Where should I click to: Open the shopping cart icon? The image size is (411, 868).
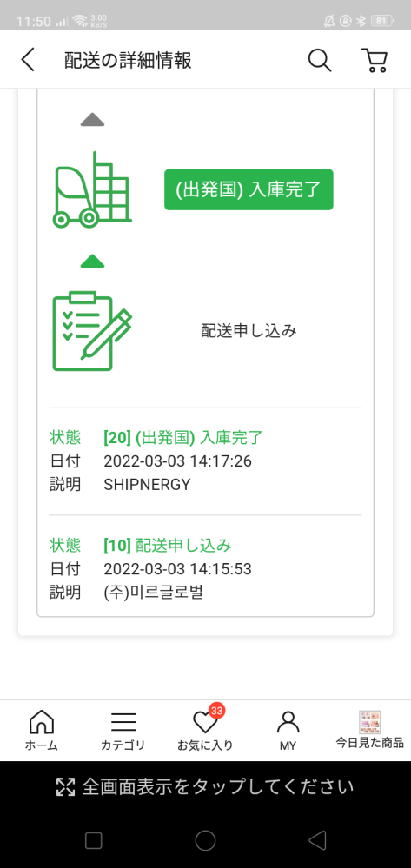point(375,60)
